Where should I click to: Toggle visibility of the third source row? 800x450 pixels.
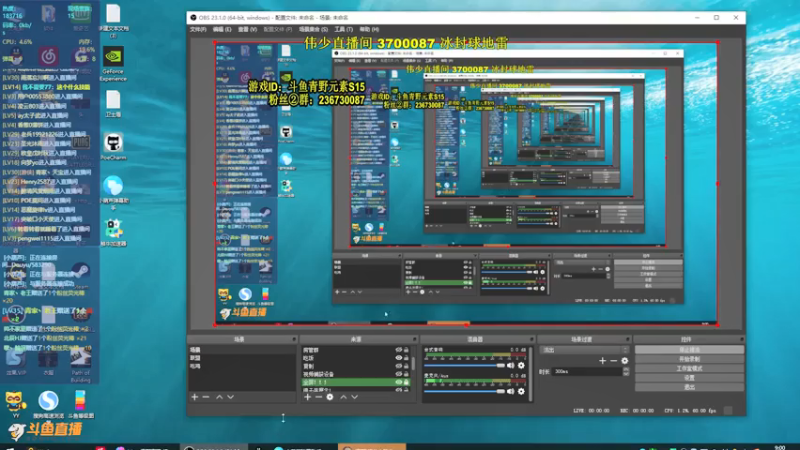(x=398, y=366)
